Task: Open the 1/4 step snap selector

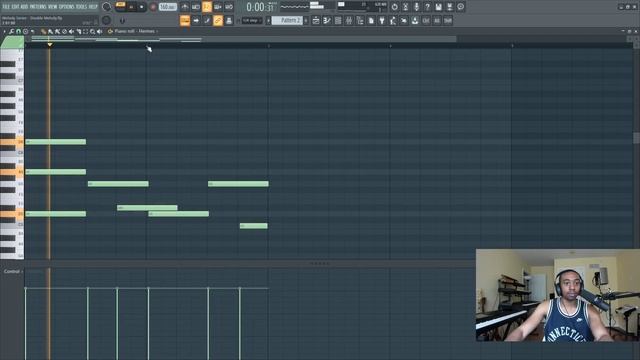Action: pyautogui.click(x=252, y=20)
